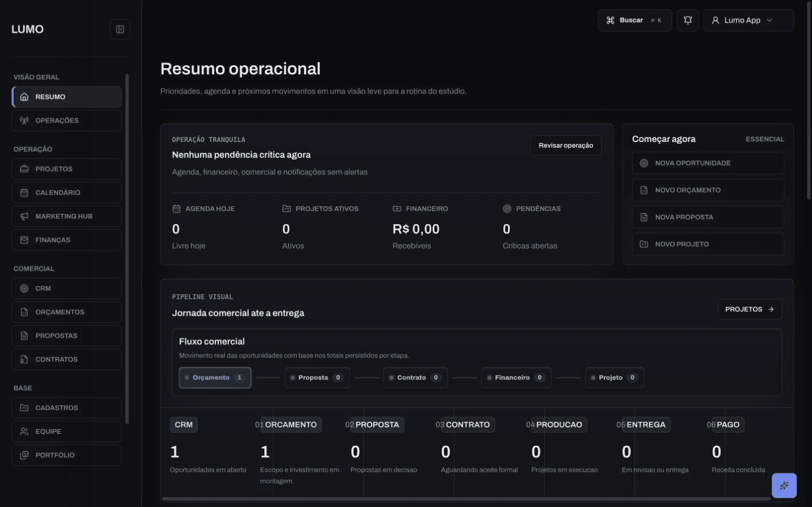Viewport: 812px width, 507px height.
Task: Click the broadcast icon beside Operações
Action: point(24,121)
